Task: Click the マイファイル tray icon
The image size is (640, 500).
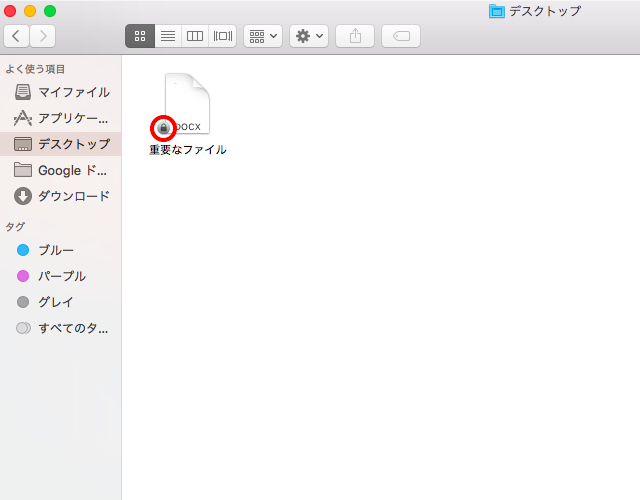Action: point(23,92)
